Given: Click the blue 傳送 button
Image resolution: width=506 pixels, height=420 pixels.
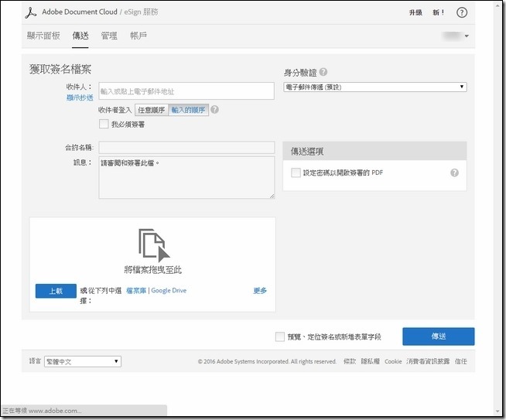Looking at the screenshot, I should [x=438, y=336].
